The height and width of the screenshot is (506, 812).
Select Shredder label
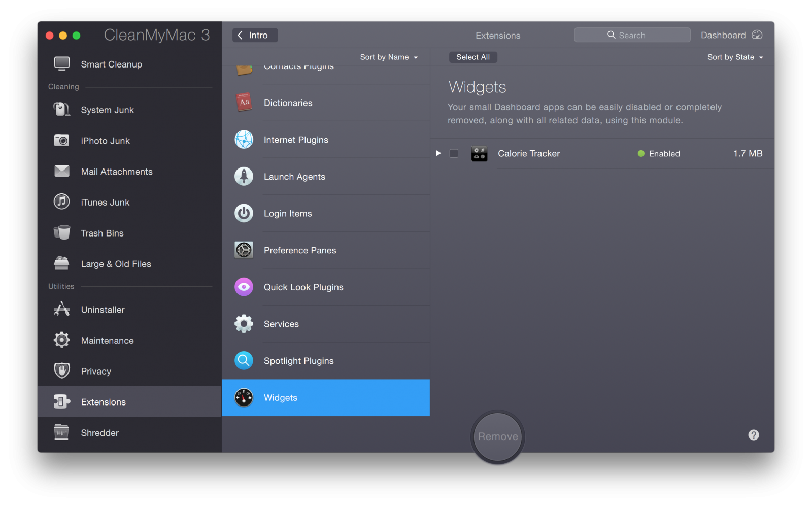click(100, 433)
